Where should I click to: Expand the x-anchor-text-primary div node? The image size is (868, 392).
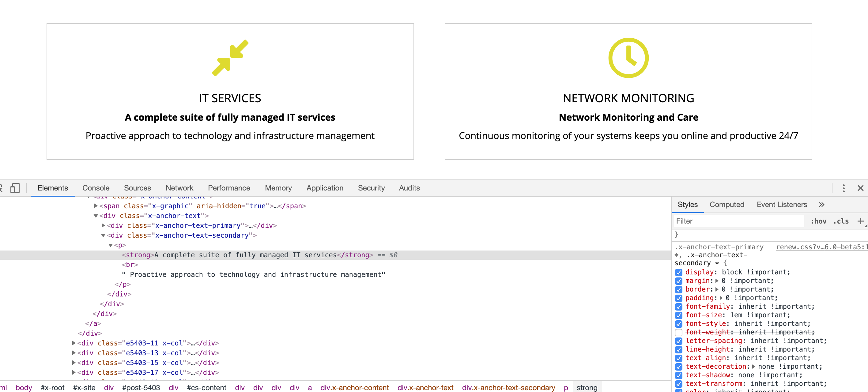click(104, 225)
